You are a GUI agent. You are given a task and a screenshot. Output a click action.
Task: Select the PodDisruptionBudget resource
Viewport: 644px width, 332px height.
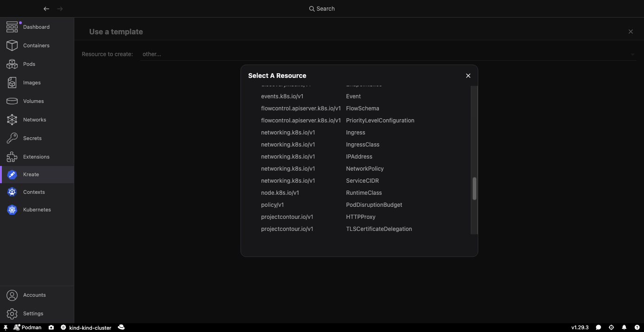[x=374, y=205]
